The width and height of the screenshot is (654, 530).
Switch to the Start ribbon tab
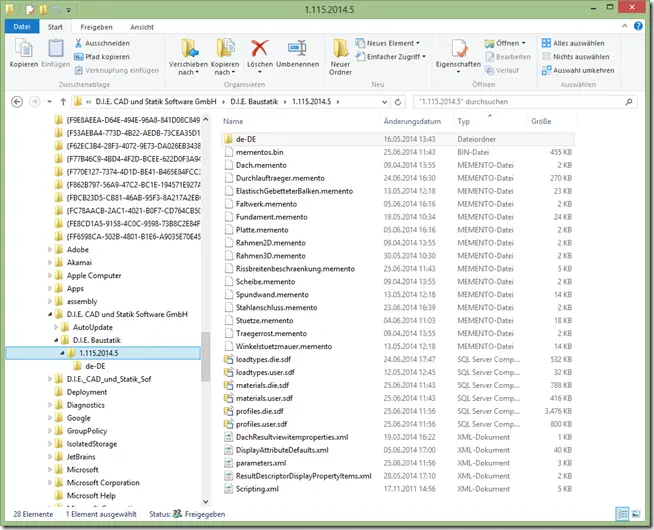(x=55, y=27)
